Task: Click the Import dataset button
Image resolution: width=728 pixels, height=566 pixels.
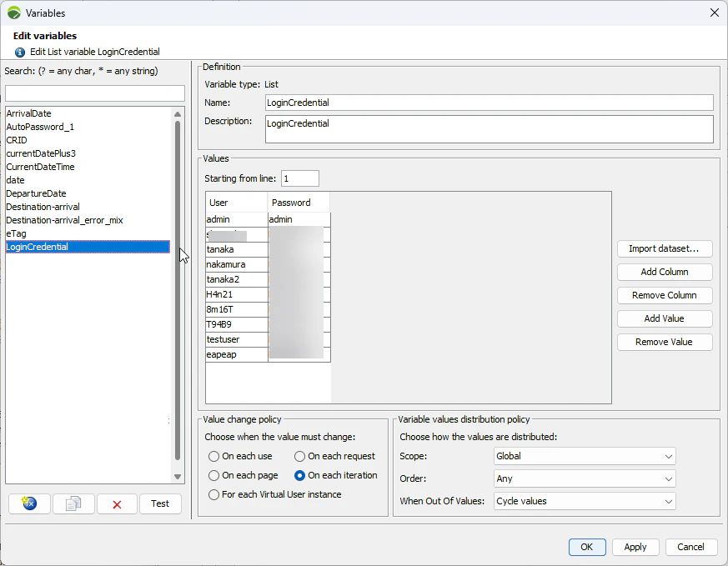Action: pyautogui.click(x=665, y=248)
